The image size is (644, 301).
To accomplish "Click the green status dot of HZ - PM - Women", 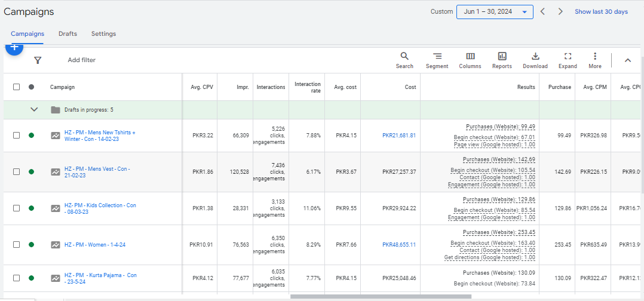I will (31, 245).
